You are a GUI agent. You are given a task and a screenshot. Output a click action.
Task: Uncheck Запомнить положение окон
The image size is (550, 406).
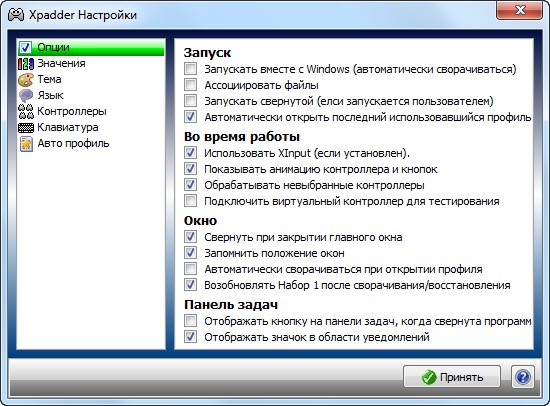[190, 253]
